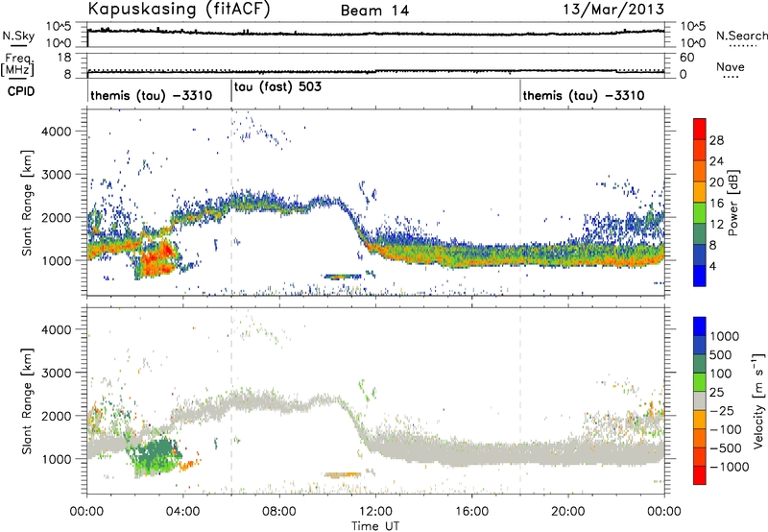Click the Power [dB] color bar label
This screenshot has height=532, width=768.
732,203
